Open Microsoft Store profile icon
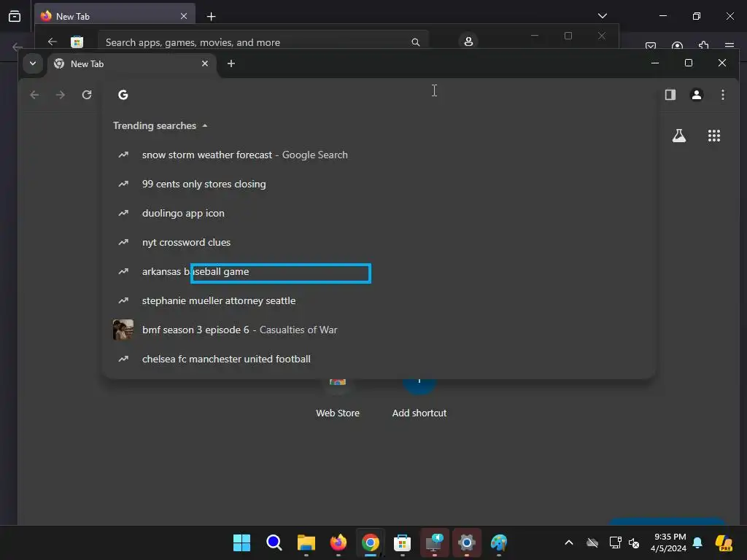The width and height of the screenshot is (747, 560). 468,42
